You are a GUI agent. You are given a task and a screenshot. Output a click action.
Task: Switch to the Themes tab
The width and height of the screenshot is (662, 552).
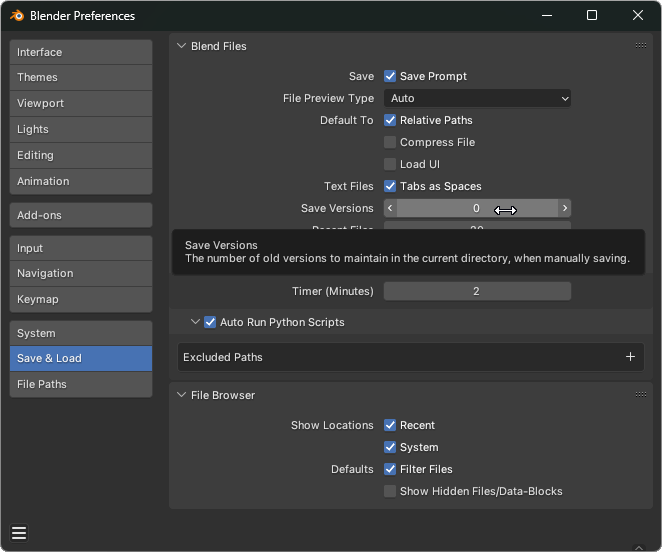pyautogui.click(x=80, y=77)
